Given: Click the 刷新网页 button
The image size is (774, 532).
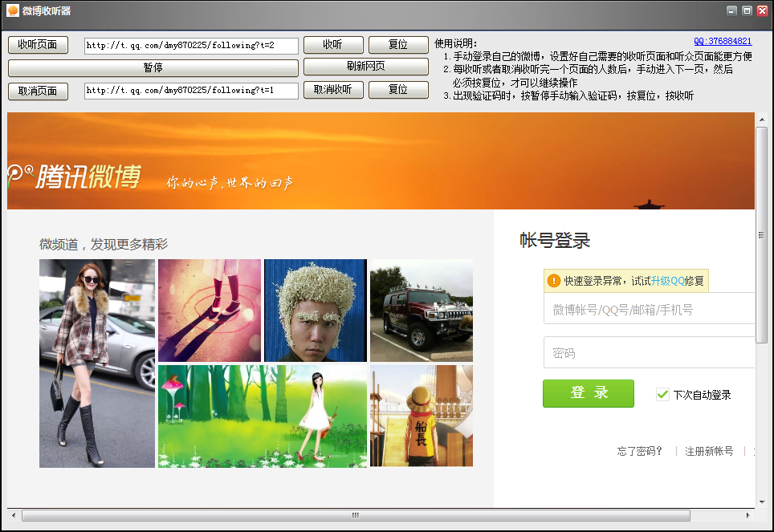Looking at the screenshot, I should point(366,66).
